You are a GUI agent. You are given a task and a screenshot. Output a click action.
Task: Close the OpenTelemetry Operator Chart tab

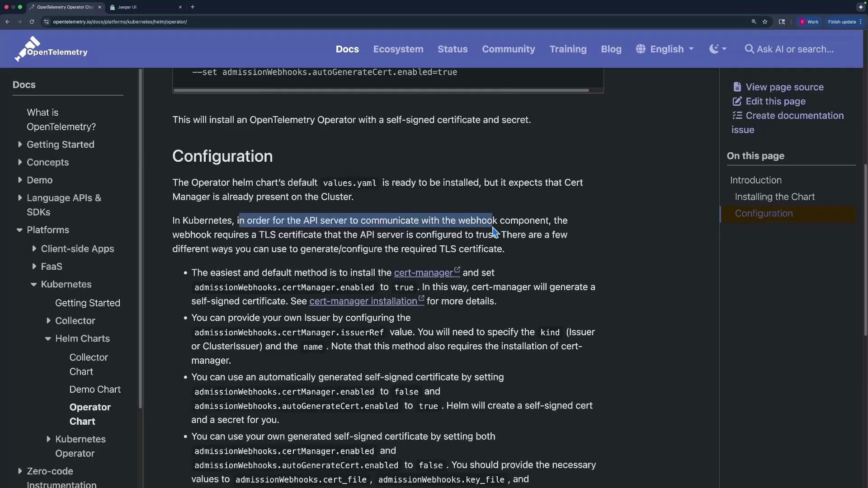click(100, 7)
